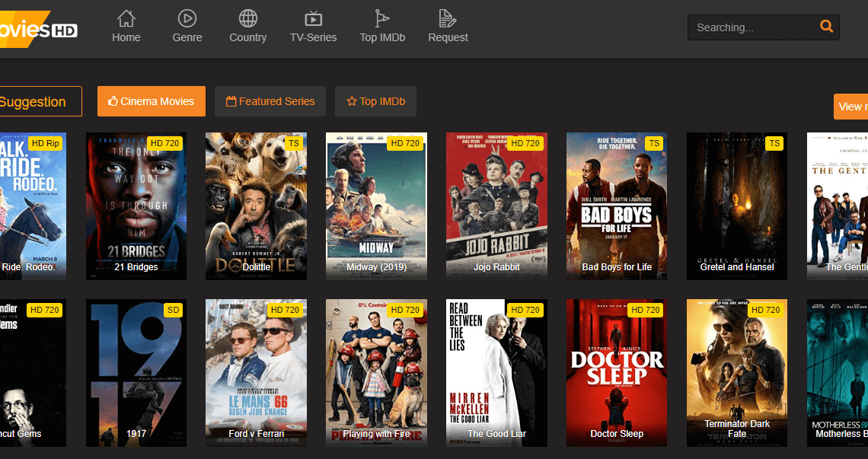Click the Top IMDb flag icon
868x459 pixels.
[382, 19]
